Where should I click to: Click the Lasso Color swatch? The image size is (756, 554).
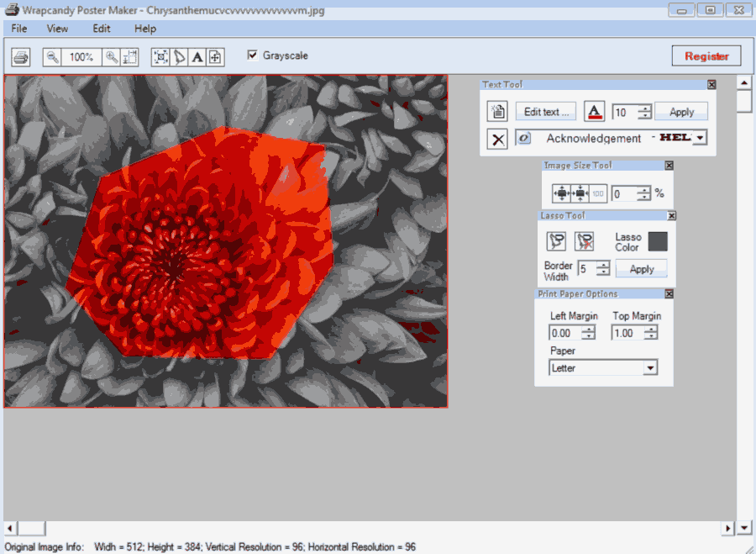[658, 241]
